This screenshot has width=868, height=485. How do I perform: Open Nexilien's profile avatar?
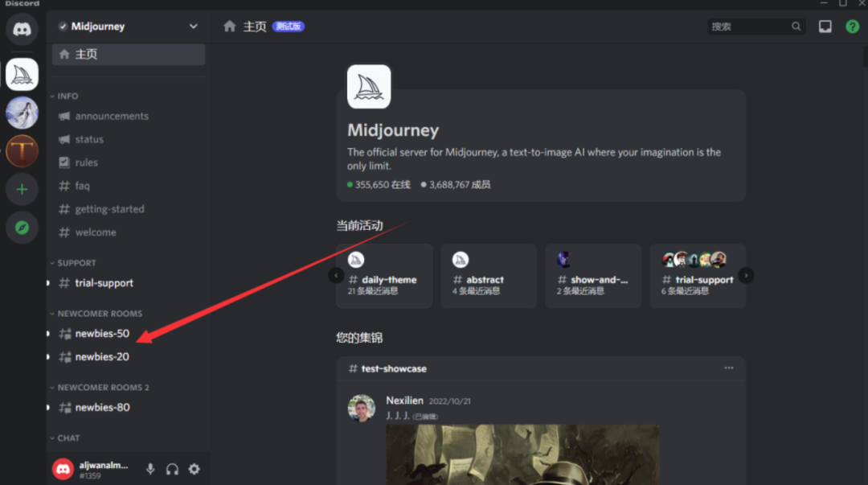pyautogui.click(x=361, y=408)
